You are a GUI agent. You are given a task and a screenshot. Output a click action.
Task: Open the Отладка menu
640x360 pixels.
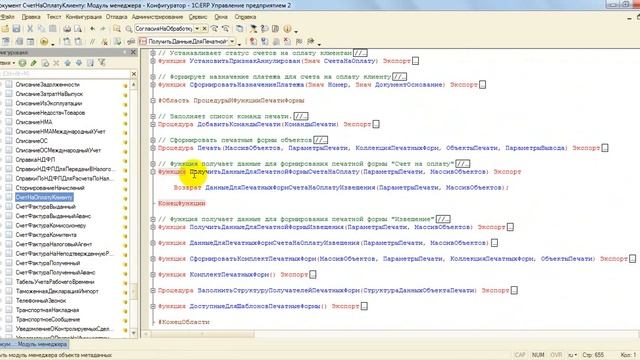(116, 17)
